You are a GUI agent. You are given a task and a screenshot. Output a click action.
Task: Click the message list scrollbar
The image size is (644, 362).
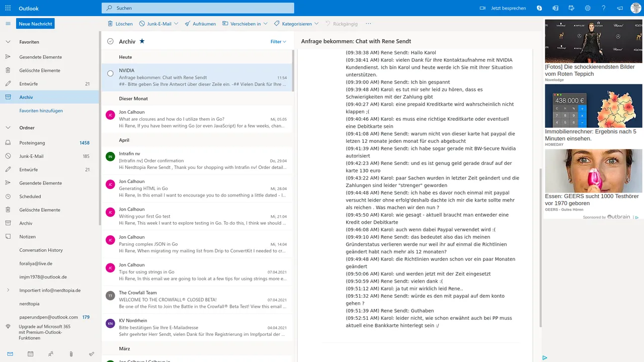pos(294,70)
